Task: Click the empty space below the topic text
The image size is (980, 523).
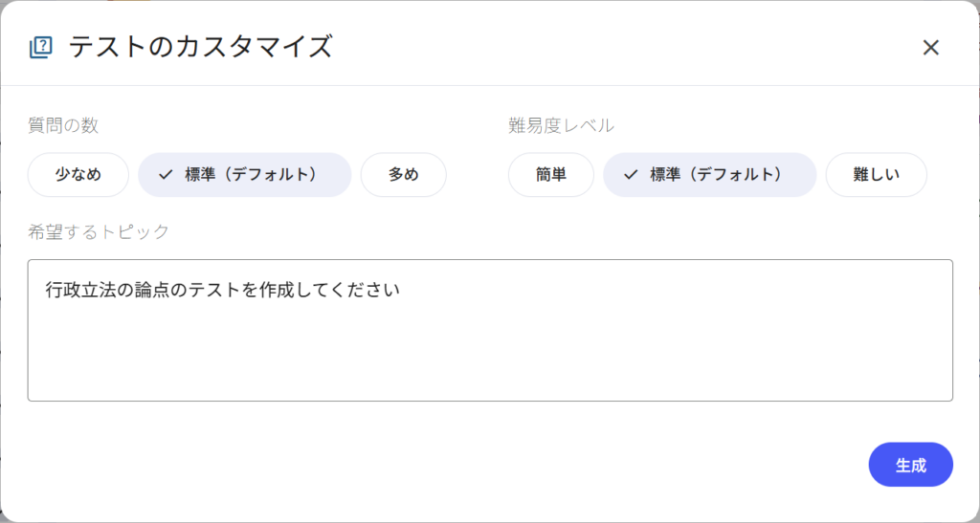Action: tap(490, 359)
